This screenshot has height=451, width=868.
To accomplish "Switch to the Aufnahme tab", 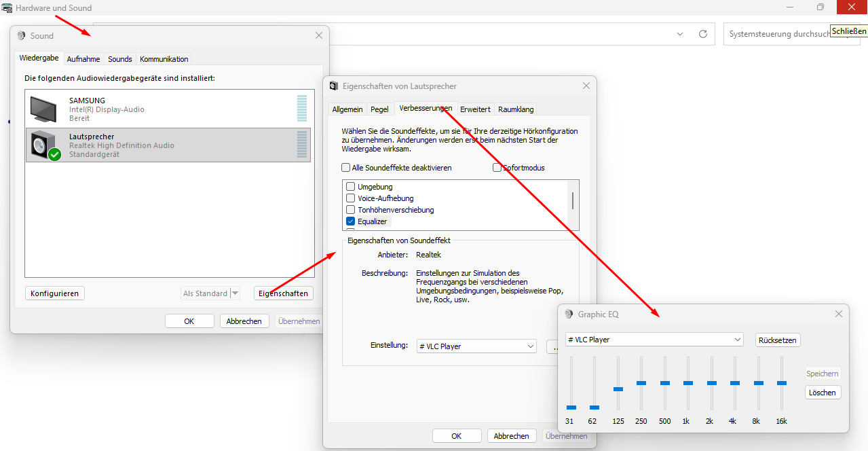I will tap(83, 59).
